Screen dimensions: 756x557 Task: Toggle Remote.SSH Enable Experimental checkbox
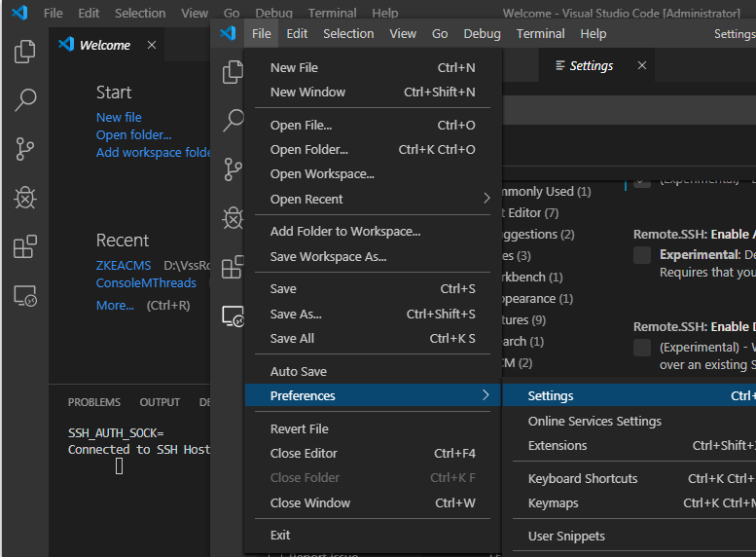click(x=642, y=255)
